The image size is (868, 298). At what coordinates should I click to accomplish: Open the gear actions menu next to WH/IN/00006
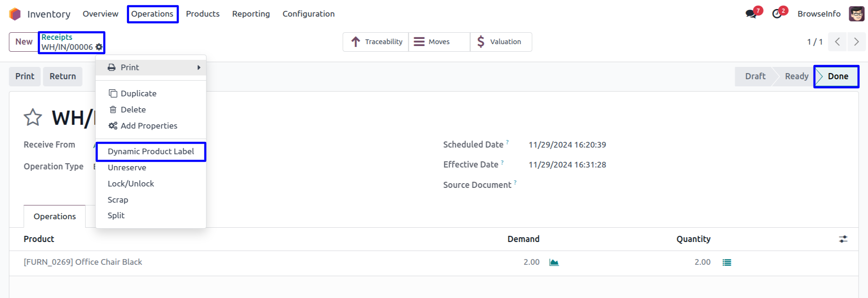tap(99, 47)
